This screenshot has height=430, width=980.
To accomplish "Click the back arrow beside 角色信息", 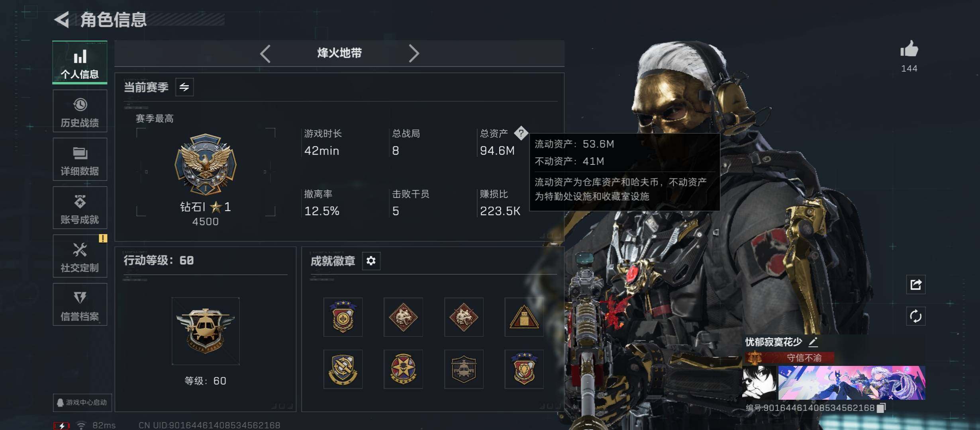I will point(62,20).
